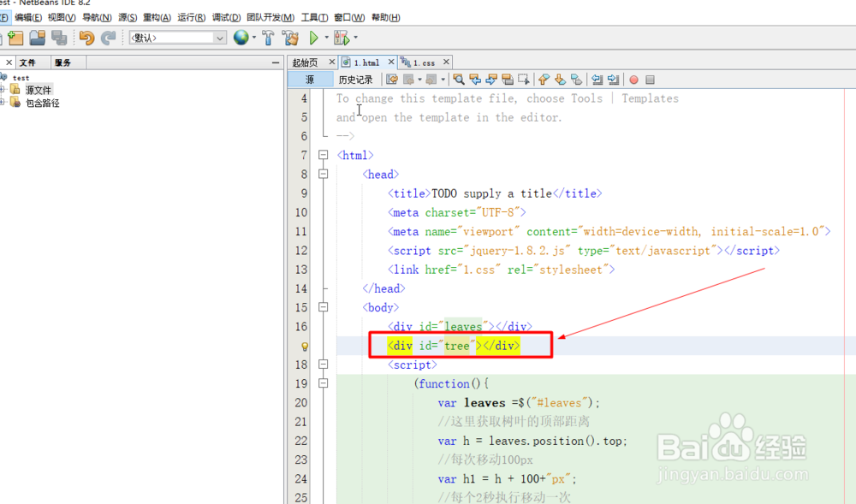Click the Redo arrow icon
Viewport: 856px width, 504px height.
click(x=108, y=38)
